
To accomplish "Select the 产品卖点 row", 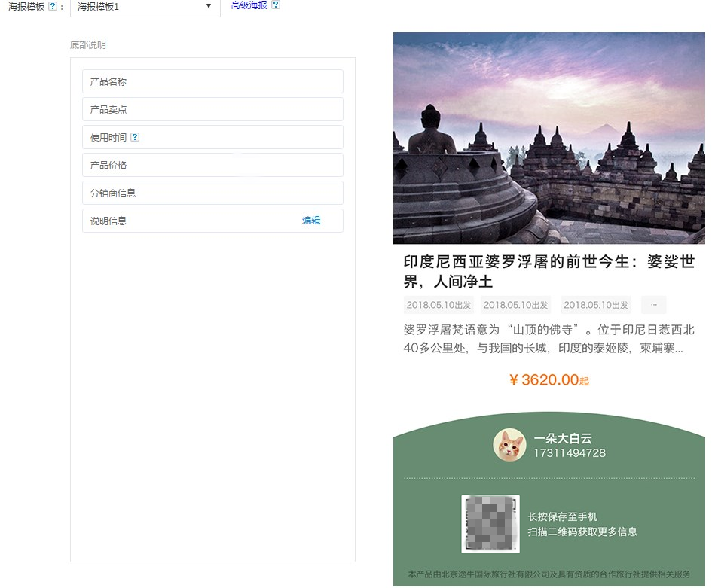I will pos(212,109).
